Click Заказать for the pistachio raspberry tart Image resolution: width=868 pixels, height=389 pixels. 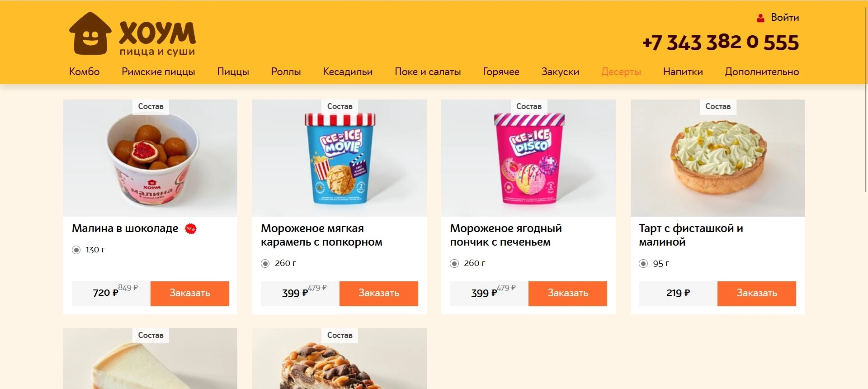coord(757,294)
